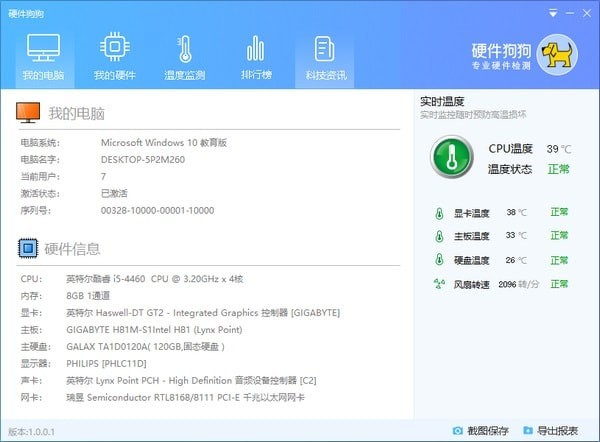Click the serial number 00328-10000-00001-10000

coord(157,211)
